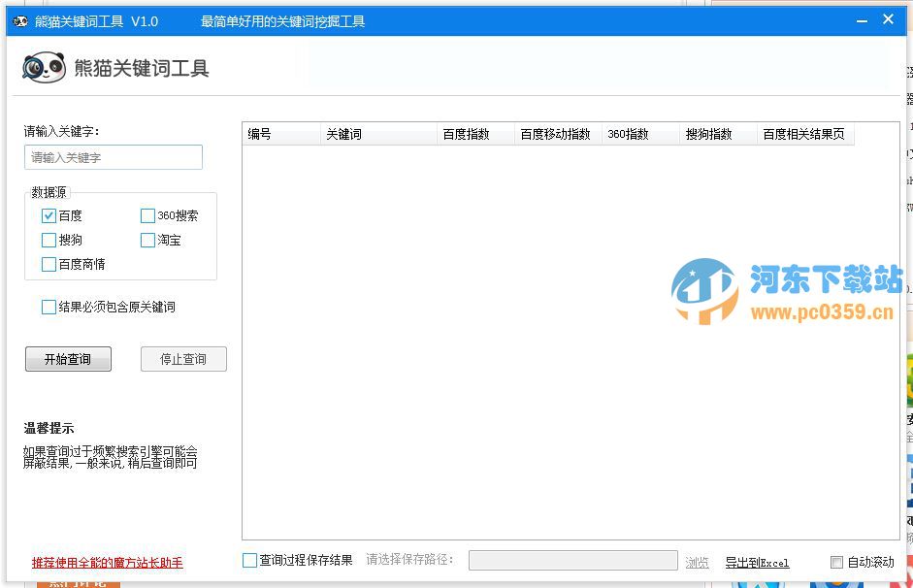The height and width of the screenshot is (588, 913).
Task: Toggle 结果必须包含原关键词 checkbox
Action: [x=49, y=307]
